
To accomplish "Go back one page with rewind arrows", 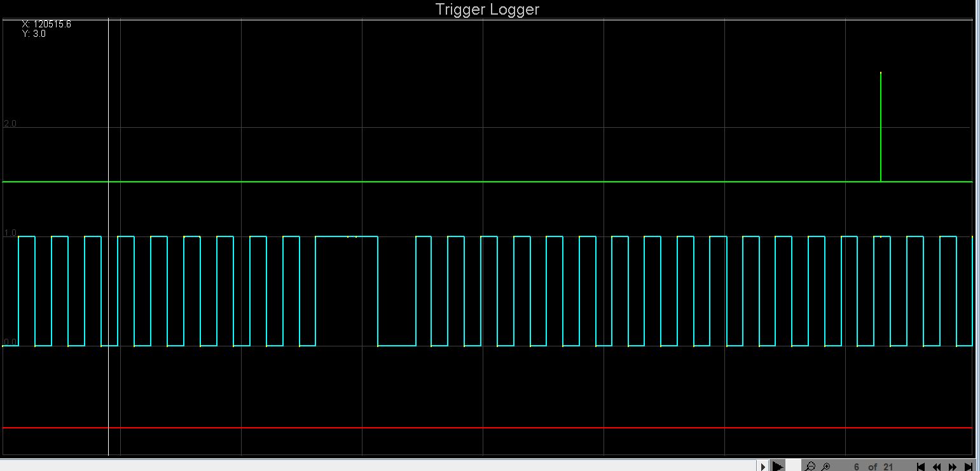I will tap(937, 467).
